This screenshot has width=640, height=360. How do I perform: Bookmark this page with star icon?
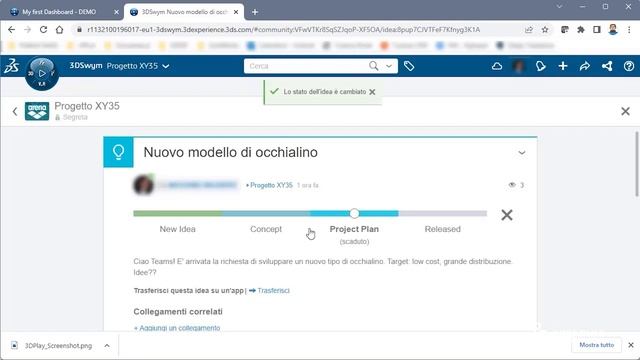pyautogui.click(x=545, y=30)
